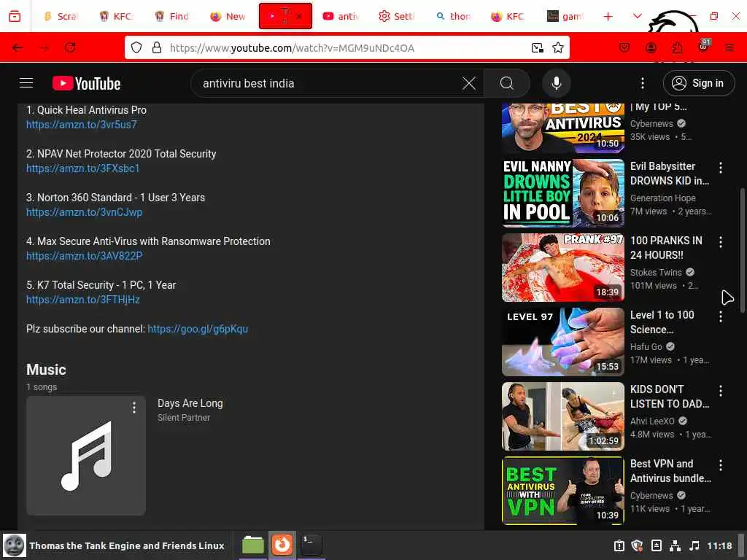
Task: Open Best Antivirus 2024 video thumbnail
Action: tap(563, 128)
